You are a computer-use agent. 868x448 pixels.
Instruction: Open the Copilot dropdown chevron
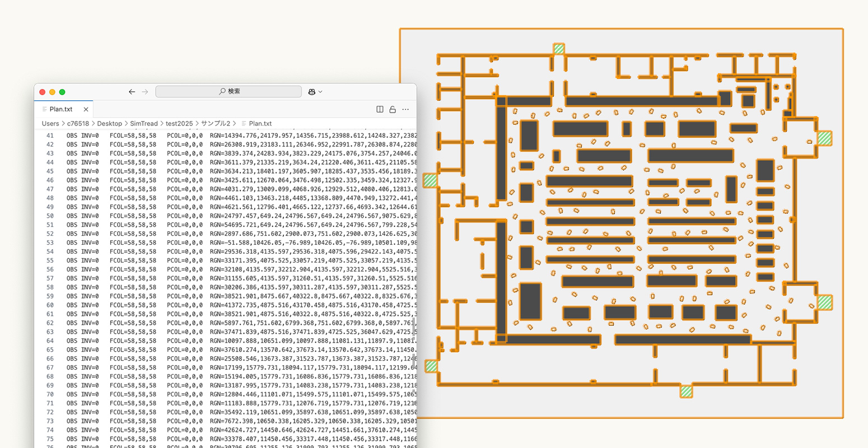point(320,92)
